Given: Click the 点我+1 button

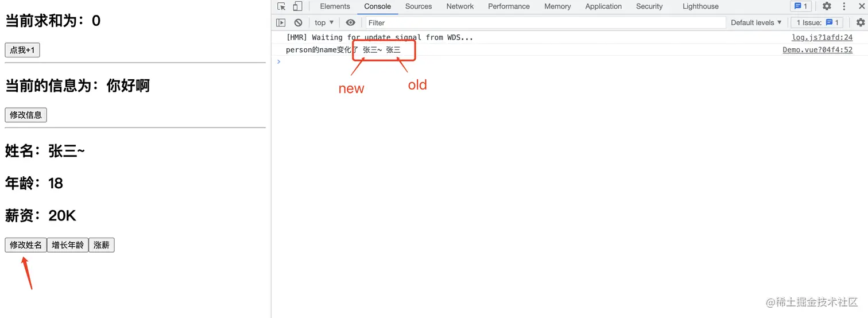Looking at the screenshot, I should click(22, 50).
